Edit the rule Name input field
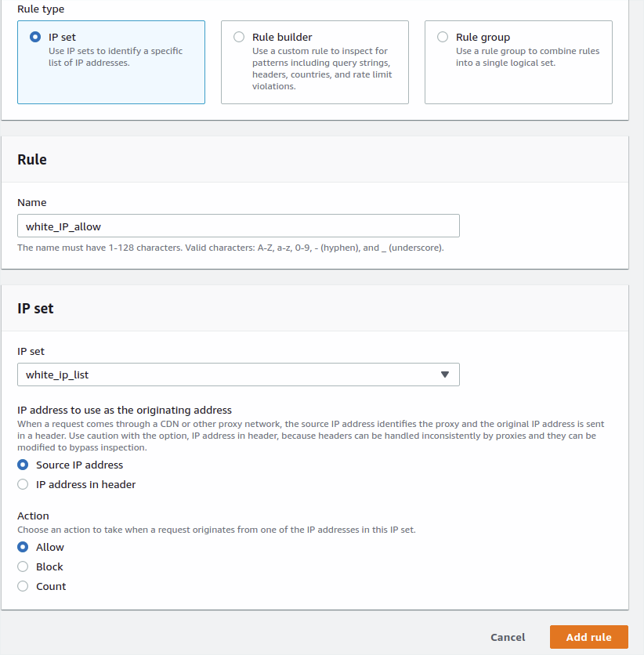Screen dimensions: 644x655 point(238,226)
